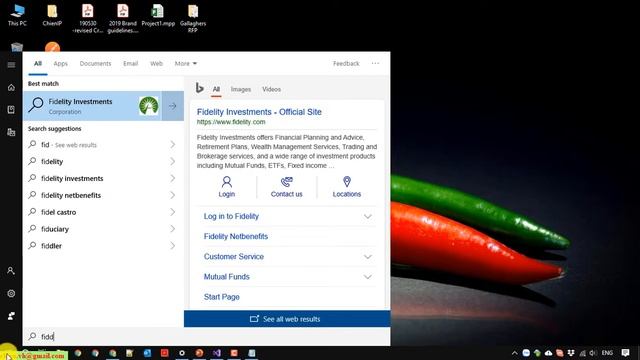
Task: Select Bing Videos tab in preview
Action: pyautogui.click(x=271, y=89)
